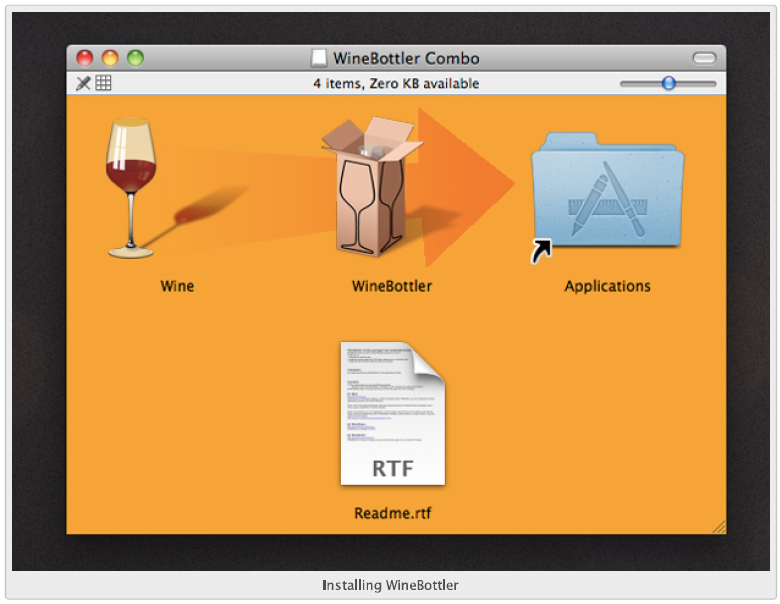Click the 'Applications' folder label
The image size is (780, 604).
(607, 287)
